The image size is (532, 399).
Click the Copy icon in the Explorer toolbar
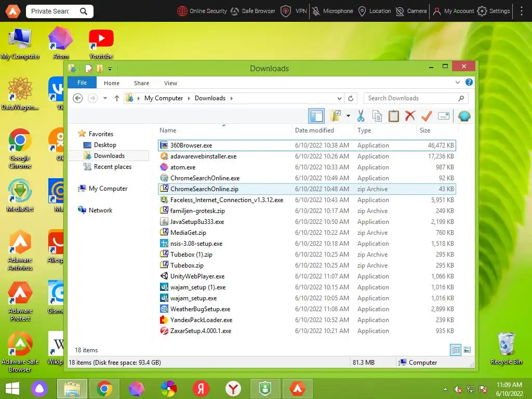[377, 116]
